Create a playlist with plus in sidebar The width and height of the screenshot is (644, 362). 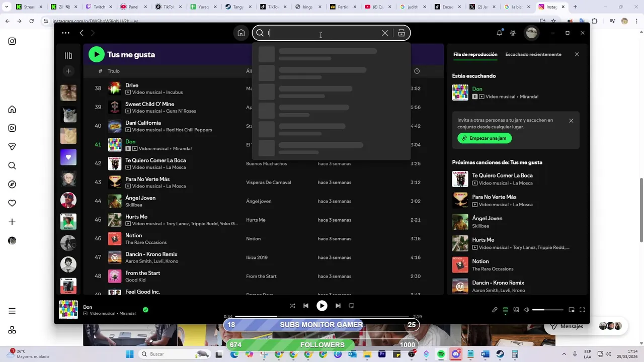point(68,71)
